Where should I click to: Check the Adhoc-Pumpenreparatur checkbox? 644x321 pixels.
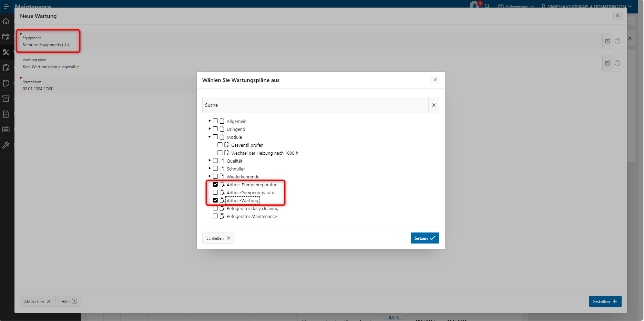tap(215, 193)
